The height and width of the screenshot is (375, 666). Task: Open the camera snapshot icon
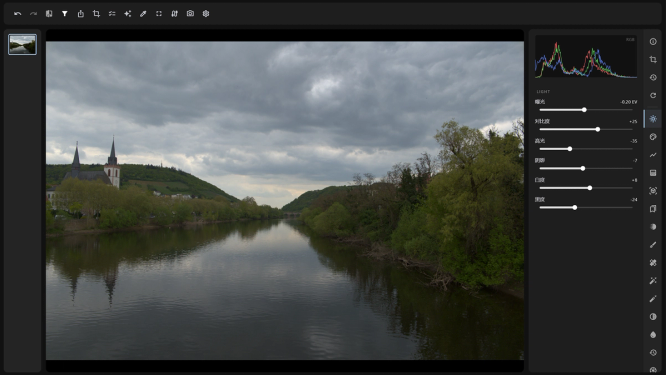(x=190, y=14)
